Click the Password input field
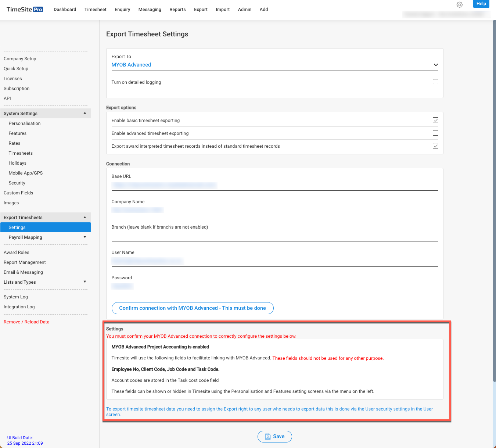Screen dimensions: 496x448 pyautogui.click(x=275, y=287)
